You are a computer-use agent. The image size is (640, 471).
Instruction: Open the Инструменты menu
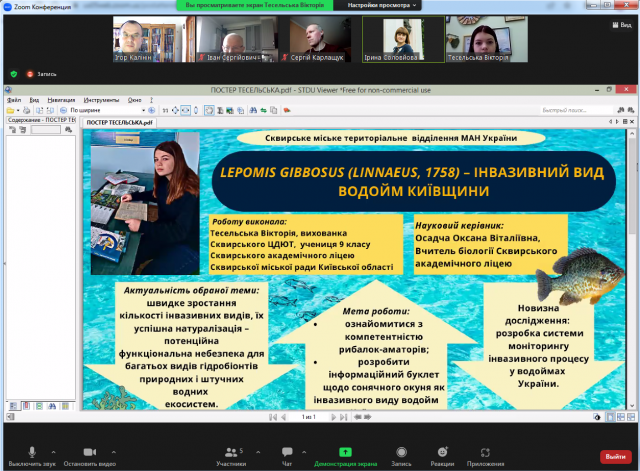point(100,100)
